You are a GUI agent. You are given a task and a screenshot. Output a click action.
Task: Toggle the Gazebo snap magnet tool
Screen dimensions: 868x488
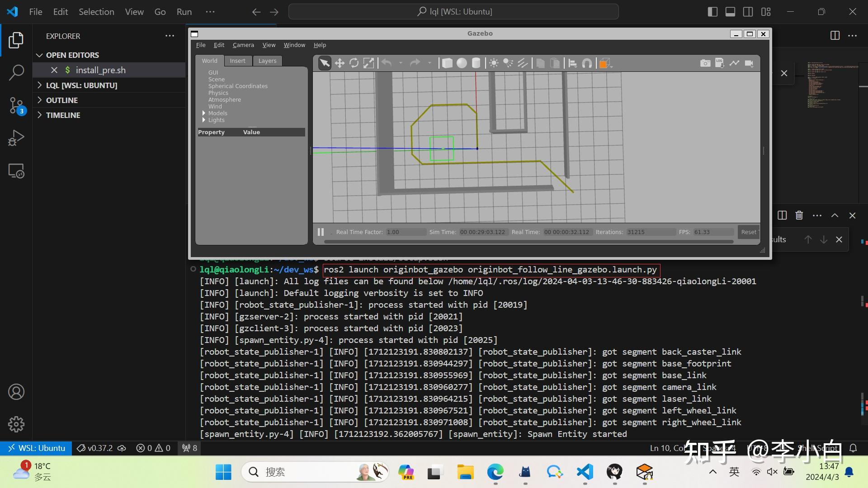point(587,63)
